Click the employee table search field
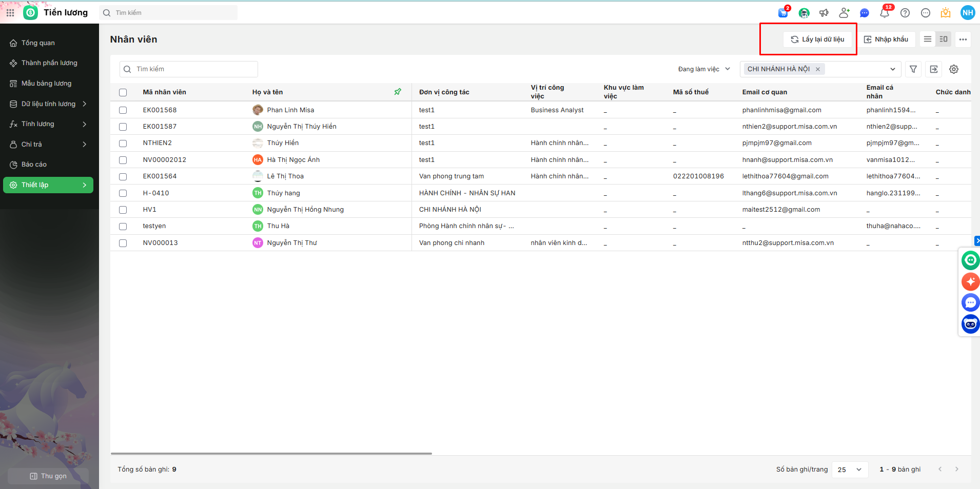The image size is (980, 489). [x=189, y=69]
